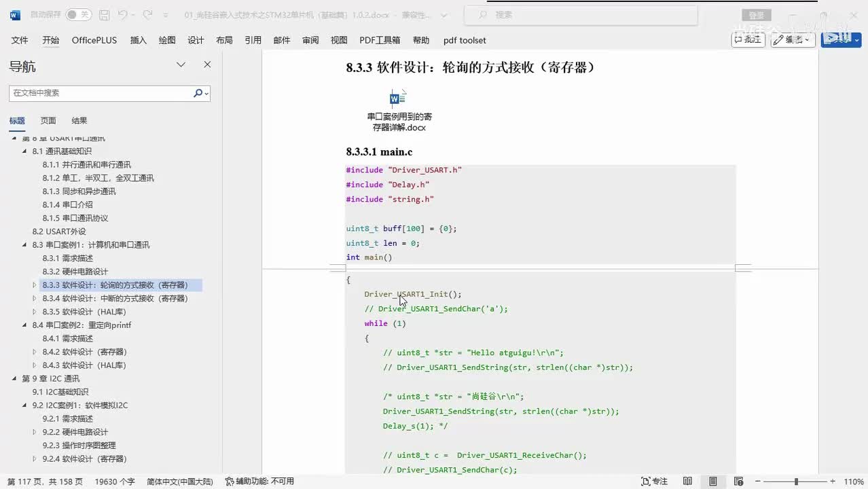The image size is (868, 489).
Task: Switch to 专注 focus mode
Action: coord(655,482)
